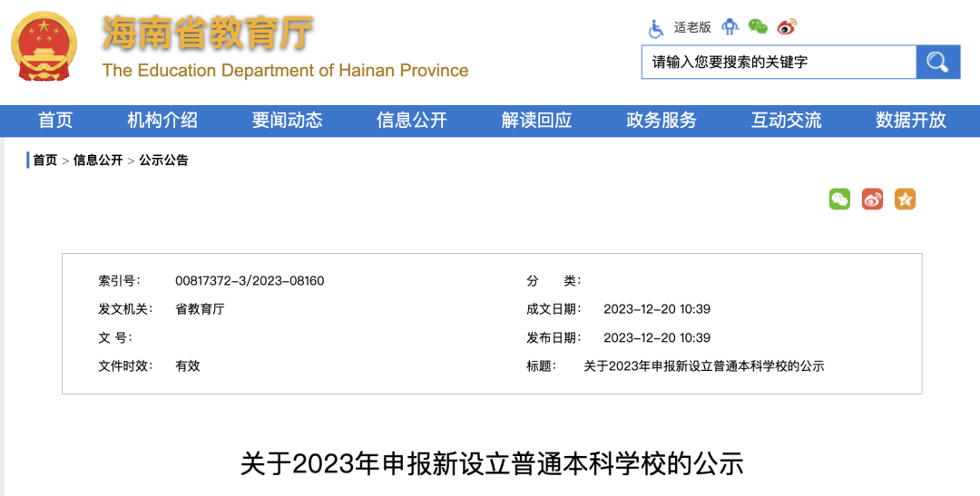
Task: Switch to 适老版 elderly-friendly mode
Action: [692, 28]
